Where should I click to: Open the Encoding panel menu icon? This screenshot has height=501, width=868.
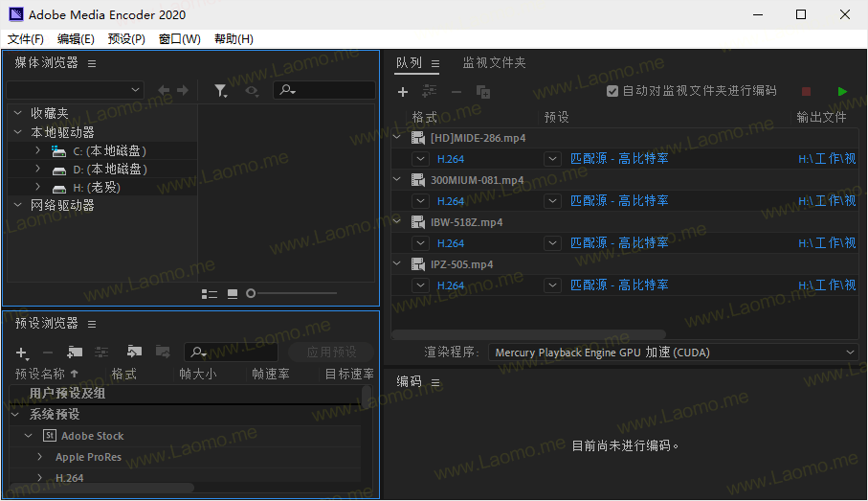pyautogui.click(x=435, y=383)
